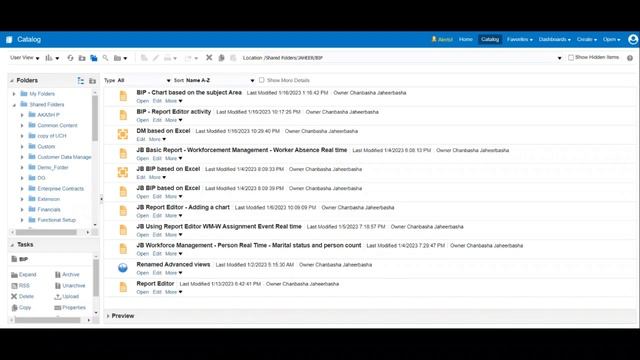The image size is (640, 360).
Task: Select the Enterprise Contracts folder
Action: coord(60,189)
